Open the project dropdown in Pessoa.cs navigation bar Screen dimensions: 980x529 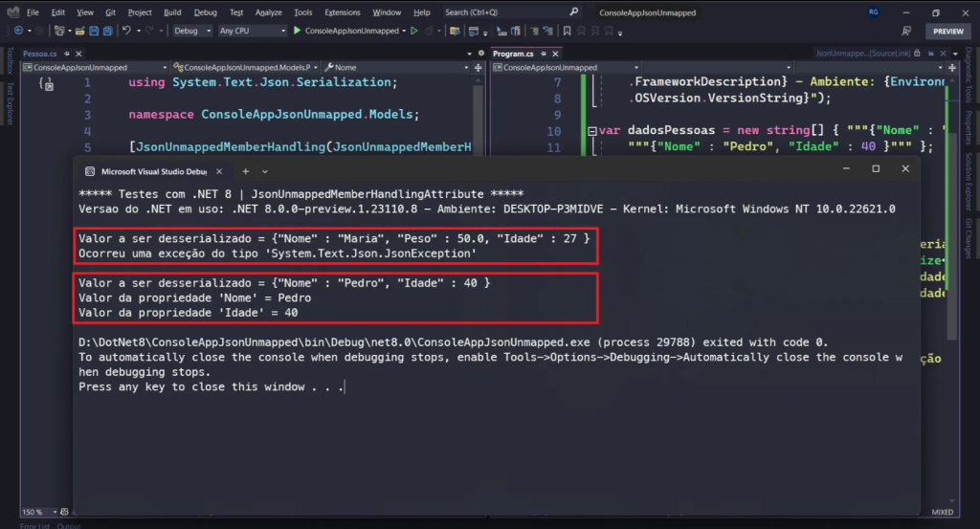point(95,68)
